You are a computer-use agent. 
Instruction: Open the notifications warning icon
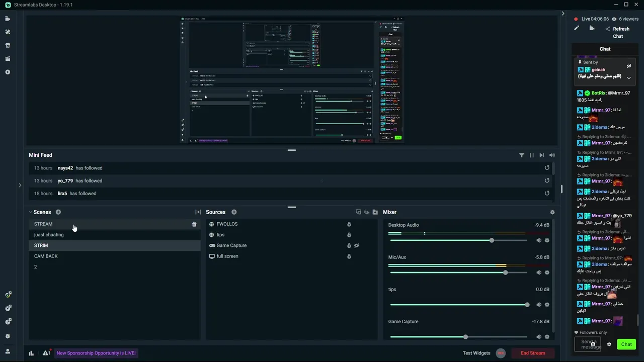pos(46,353)
